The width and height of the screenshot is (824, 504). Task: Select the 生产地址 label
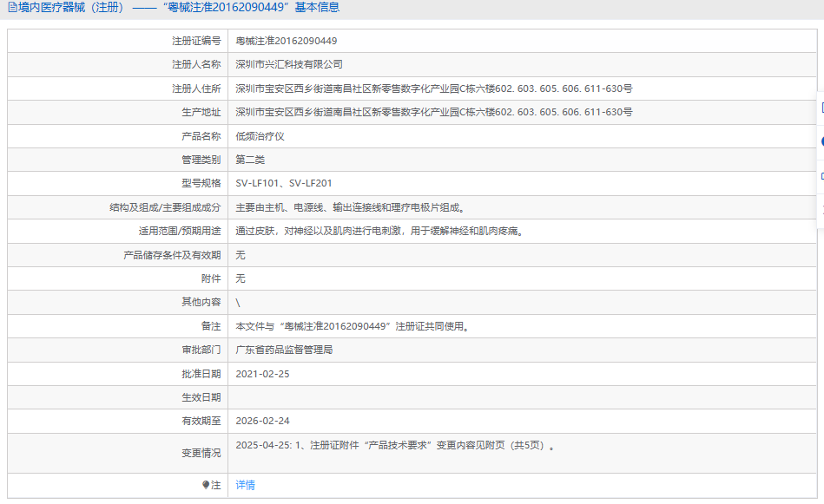click(x=201, y=113)
